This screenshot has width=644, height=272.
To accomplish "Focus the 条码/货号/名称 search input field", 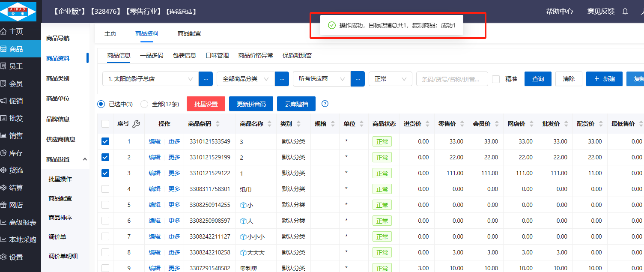I will [x=452, y=79].
